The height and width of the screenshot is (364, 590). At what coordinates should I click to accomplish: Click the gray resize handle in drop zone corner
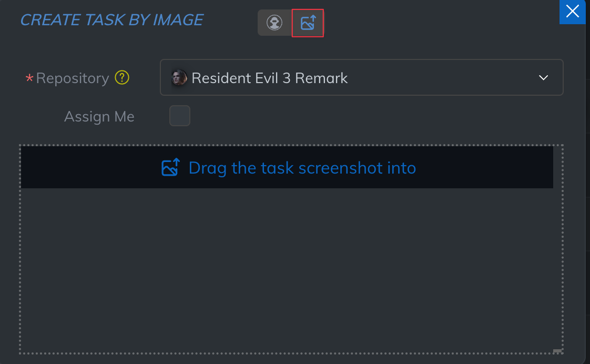click(x=557, y=351)
